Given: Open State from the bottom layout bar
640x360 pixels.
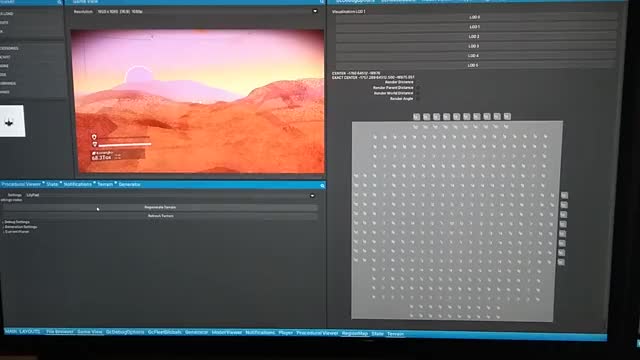Looking at the screenshot, I should click(378, 334).
